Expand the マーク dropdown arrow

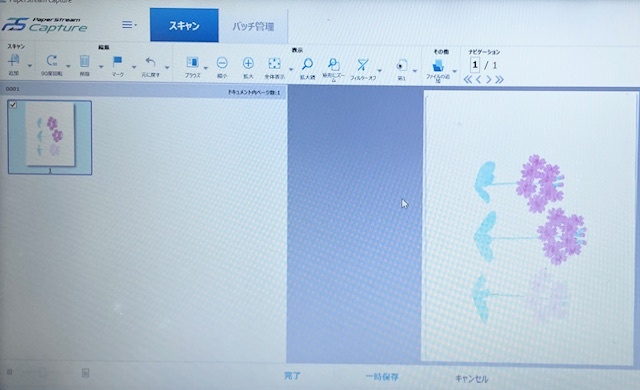tap(134, 66)
